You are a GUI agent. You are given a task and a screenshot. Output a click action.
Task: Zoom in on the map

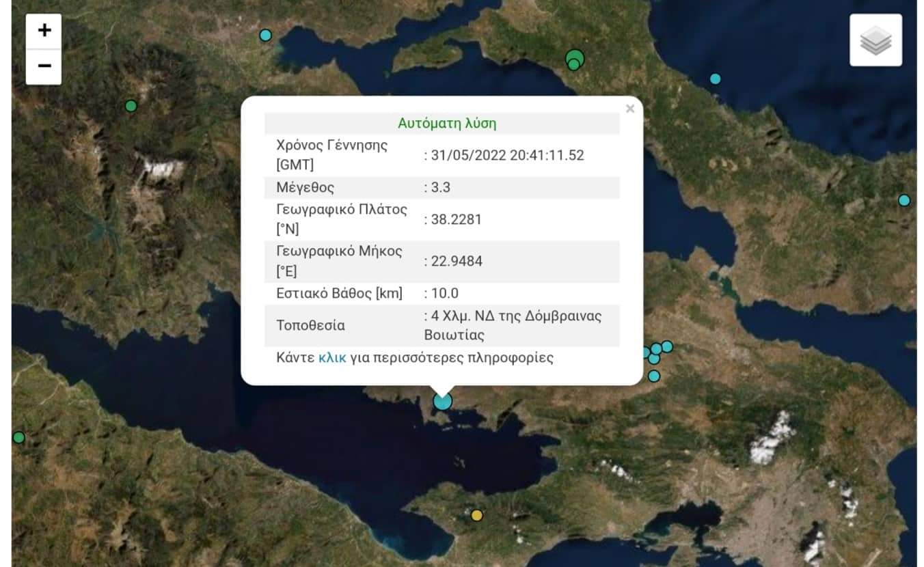44,31
